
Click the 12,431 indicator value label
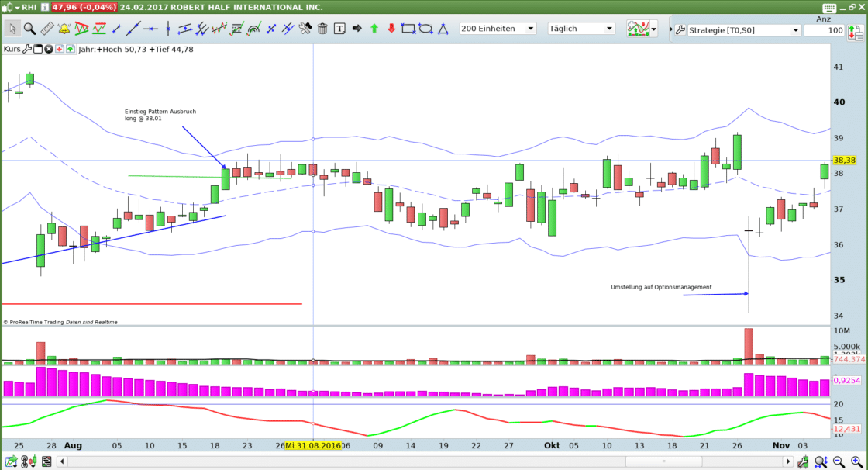click(x=847, y=429)
